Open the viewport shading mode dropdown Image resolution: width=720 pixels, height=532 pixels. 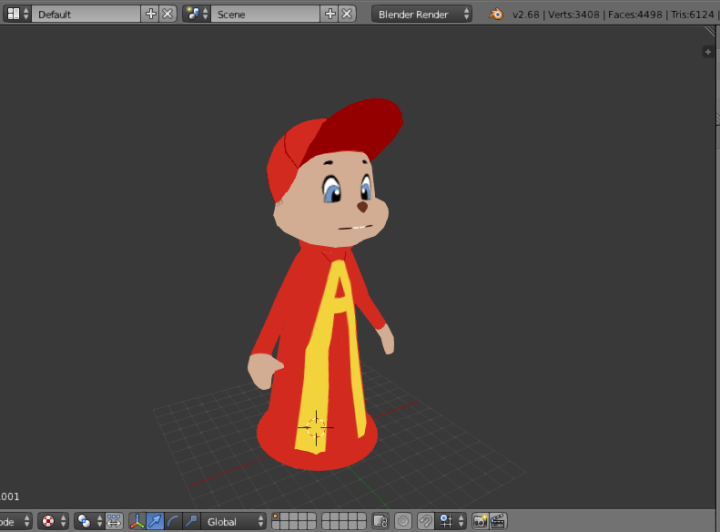[x=51, y=521]
